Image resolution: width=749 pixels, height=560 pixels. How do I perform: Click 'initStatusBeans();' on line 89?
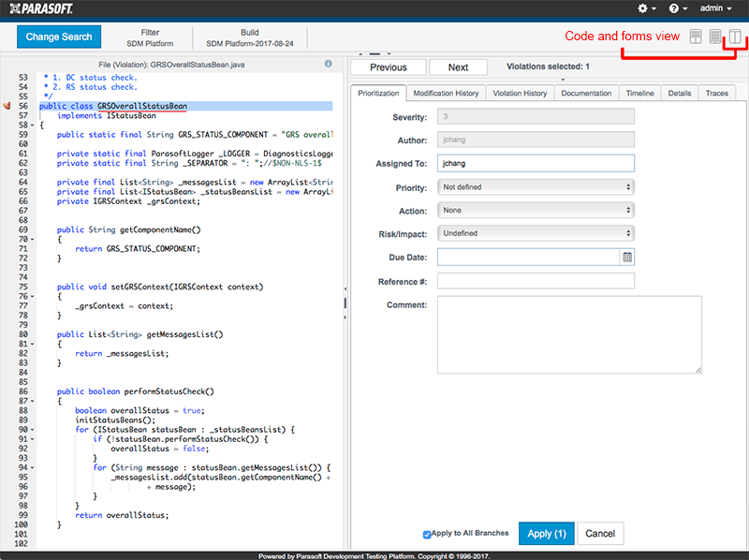[x=115, y=420]
